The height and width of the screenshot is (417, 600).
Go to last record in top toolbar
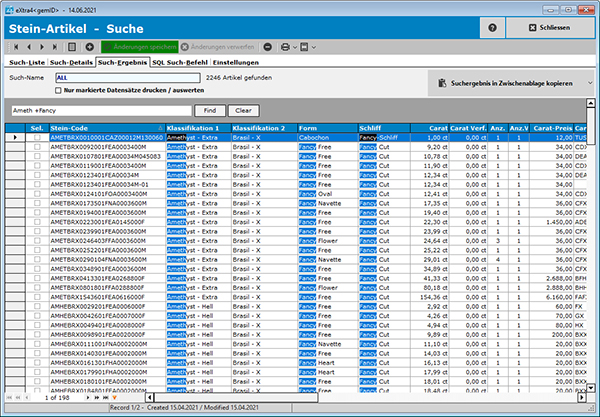tap(54, 47)
